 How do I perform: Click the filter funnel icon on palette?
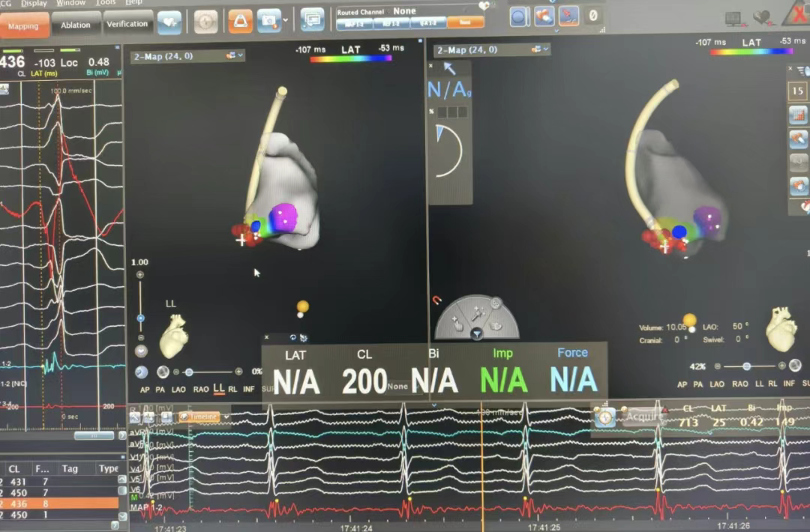coord(477,333)
